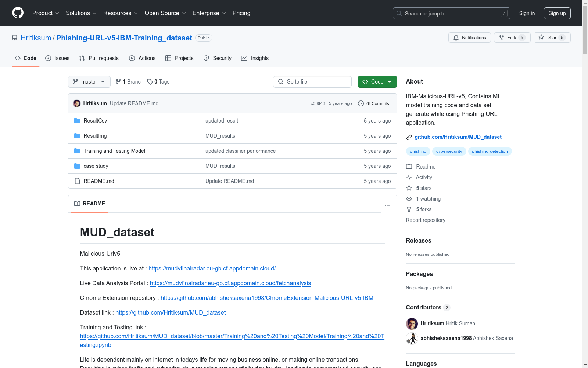Open the Chrome Extension repository link

267,298
